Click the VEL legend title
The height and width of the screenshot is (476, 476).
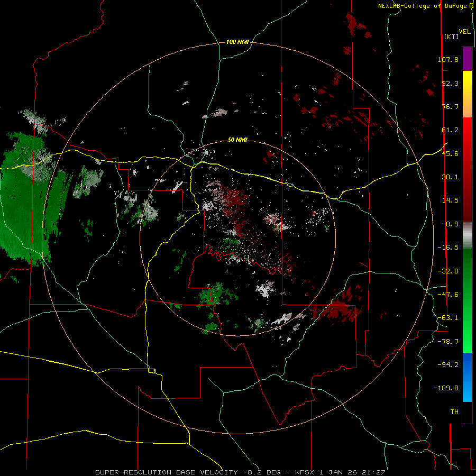click(464, 32)
